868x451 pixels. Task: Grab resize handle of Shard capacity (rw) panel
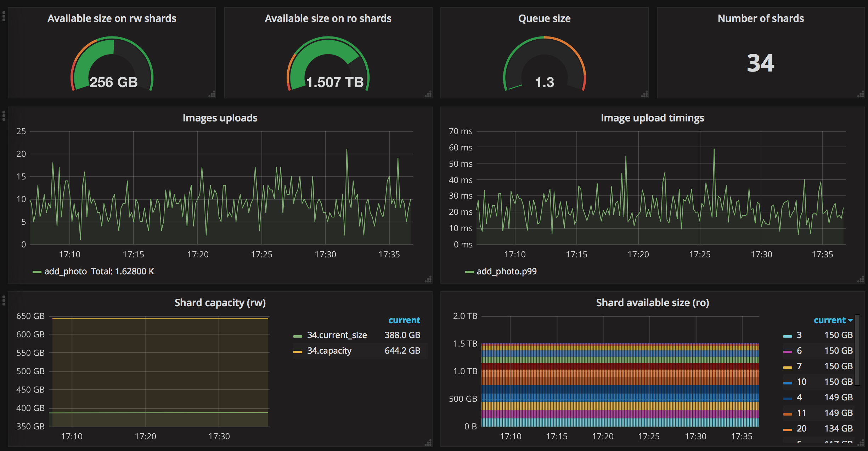(x=428, y=443)
